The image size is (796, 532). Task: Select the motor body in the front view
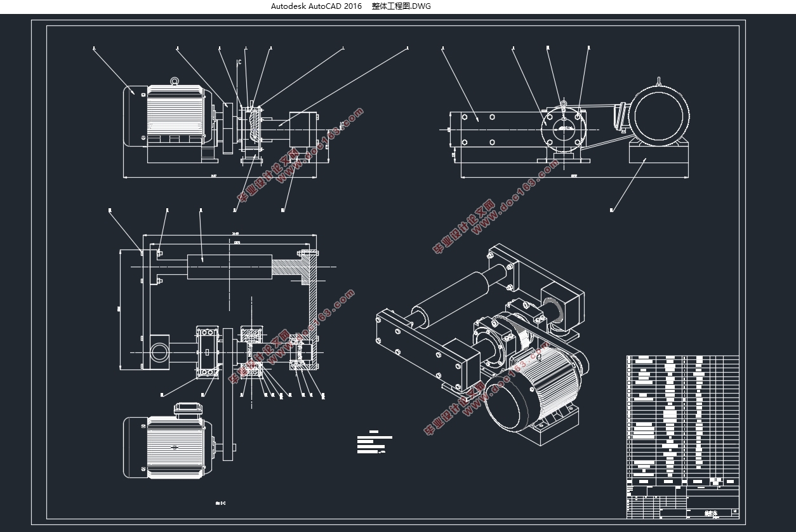[x=167, y=116]
